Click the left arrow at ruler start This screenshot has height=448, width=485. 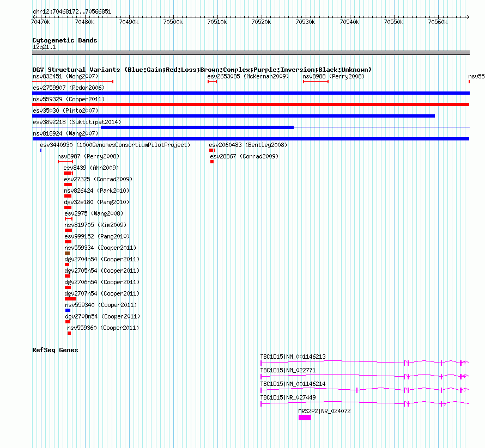click(x=34, y=17)
